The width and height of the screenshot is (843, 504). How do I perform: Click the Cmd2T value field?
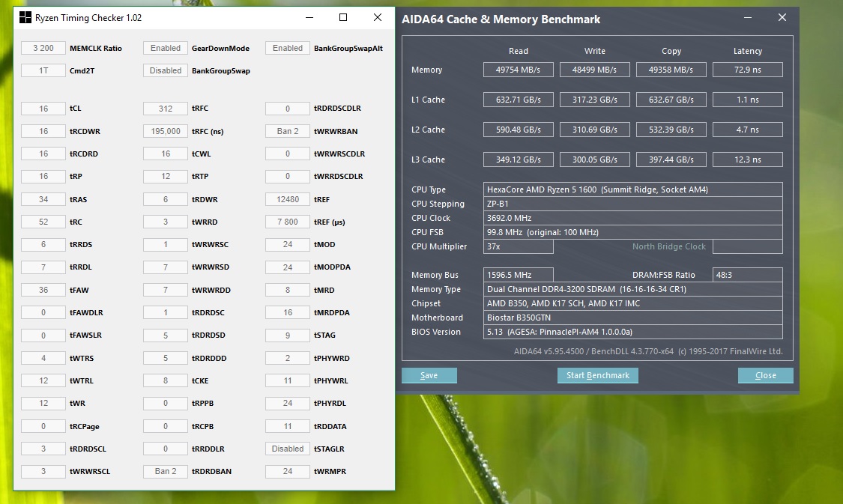click(x=43, y=70)
